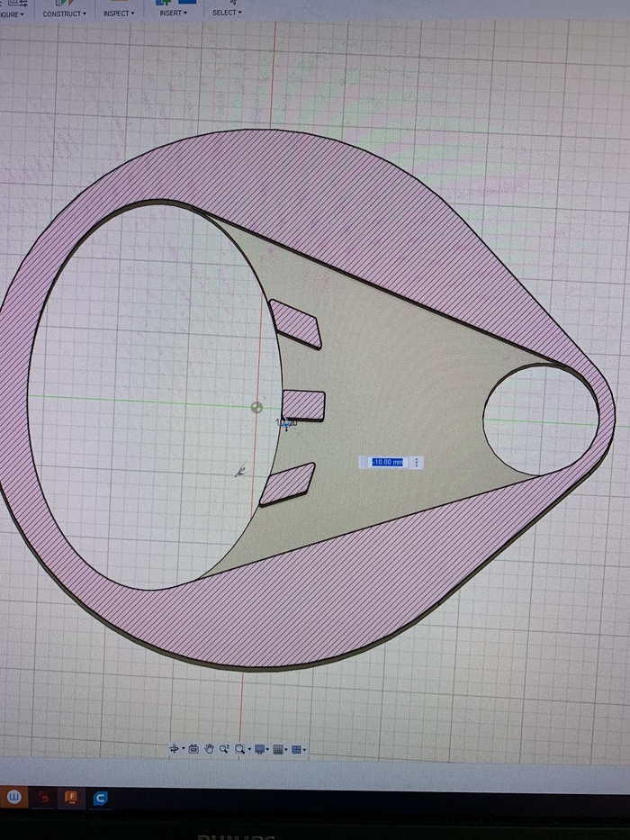630x840 pixels.
Task: Open the blue C app in taskbar
Action: [x=101, y=798]
